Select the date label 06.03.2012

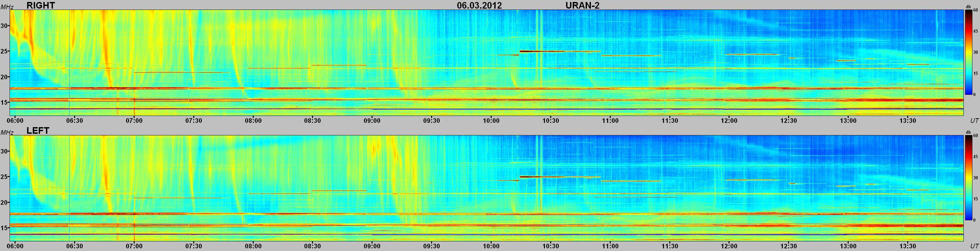(x=479, y=5)
